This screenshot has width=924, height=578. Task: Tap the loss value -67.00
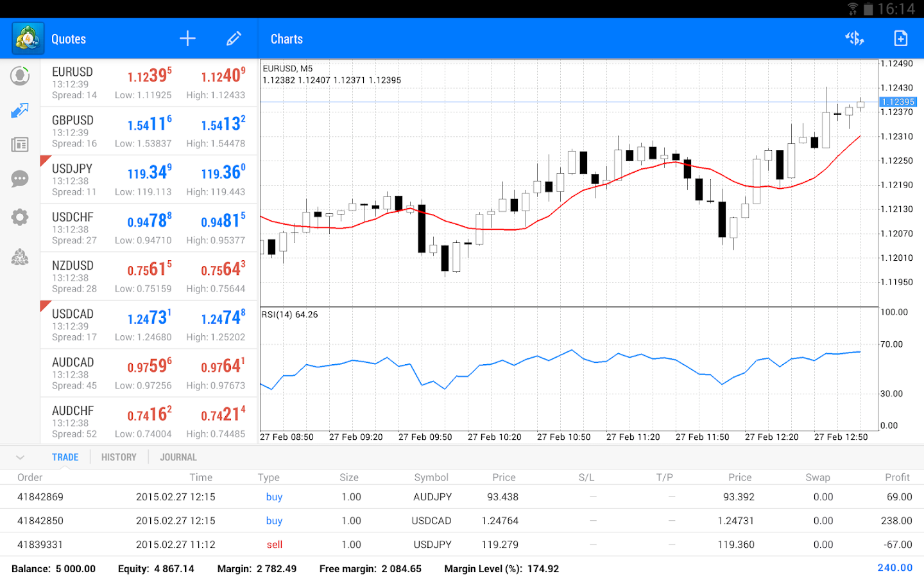tap(898, 545)
